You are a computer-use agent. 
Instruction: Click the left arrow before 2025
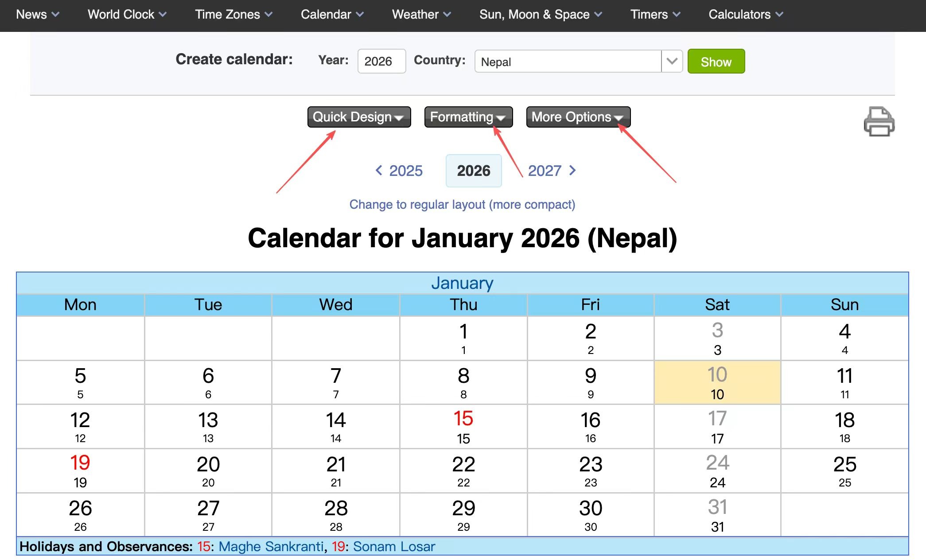[379, 171]
